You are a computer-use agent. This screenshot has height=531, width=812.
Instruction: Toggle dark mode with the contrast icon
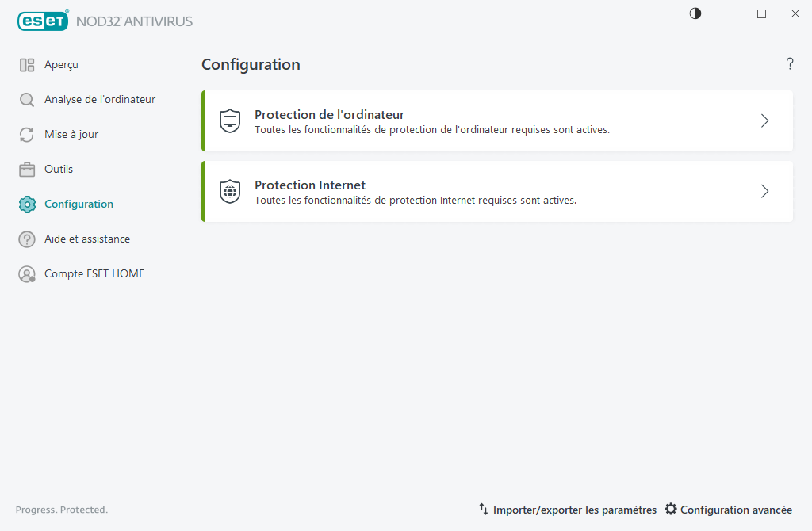coord(695,13)
